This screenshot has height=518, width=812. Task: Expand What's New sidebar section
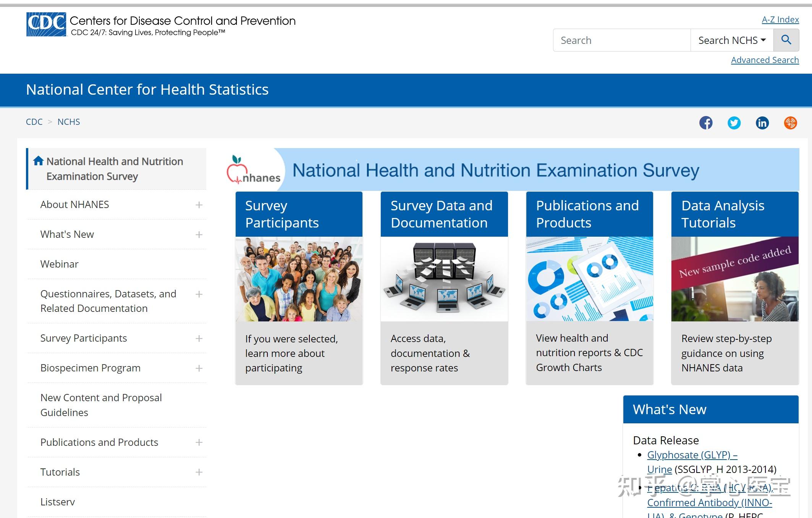(x=199, y=235)
